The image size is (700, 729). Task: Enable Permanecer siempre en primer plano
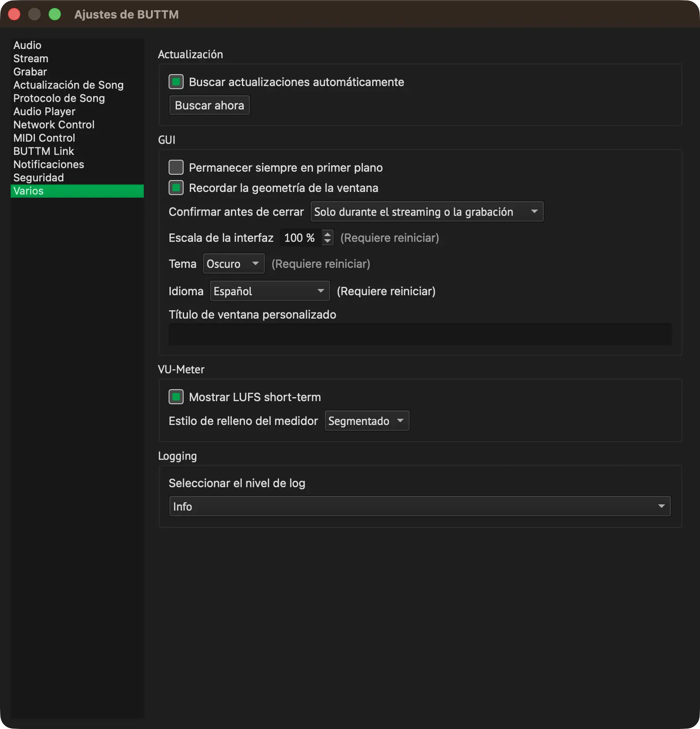coord(176,168)
